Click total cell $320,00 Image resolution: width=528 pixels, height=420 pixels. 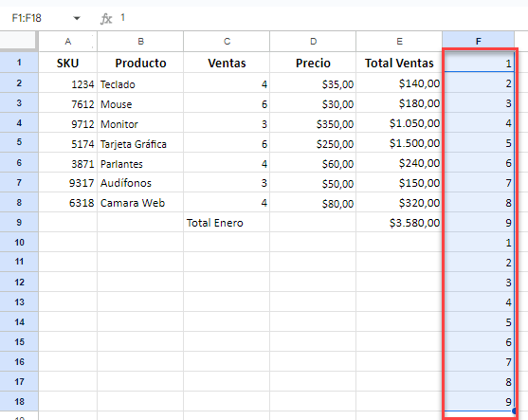[399, 202]
